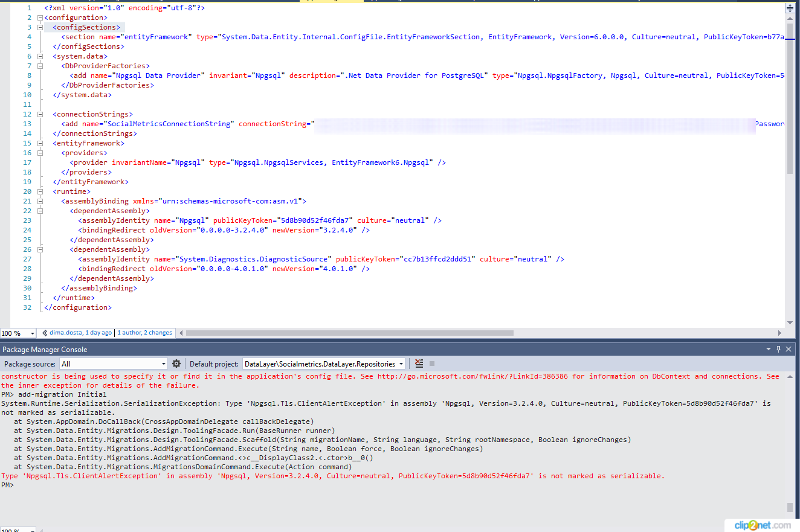Click the System.Diagnostics.DiagnosticSource assembly name

click(x=253, y=259)
